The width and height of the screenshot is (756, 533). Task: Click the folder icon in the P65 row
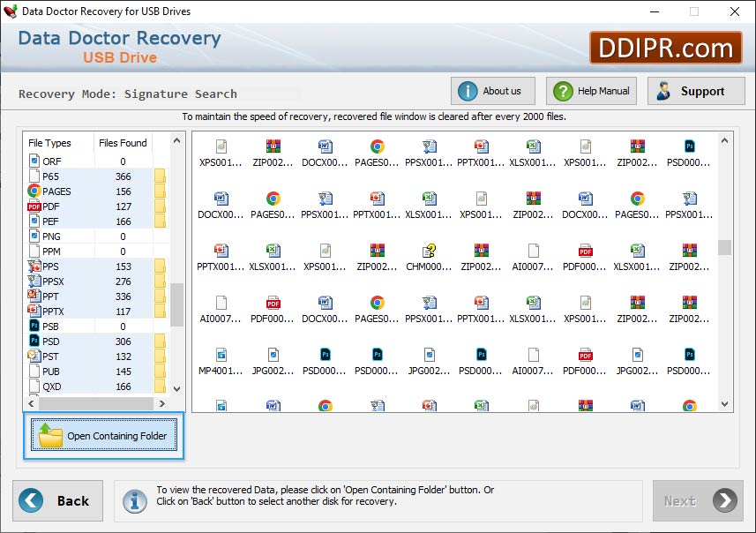pyautogui.click(x=160, y=176)
